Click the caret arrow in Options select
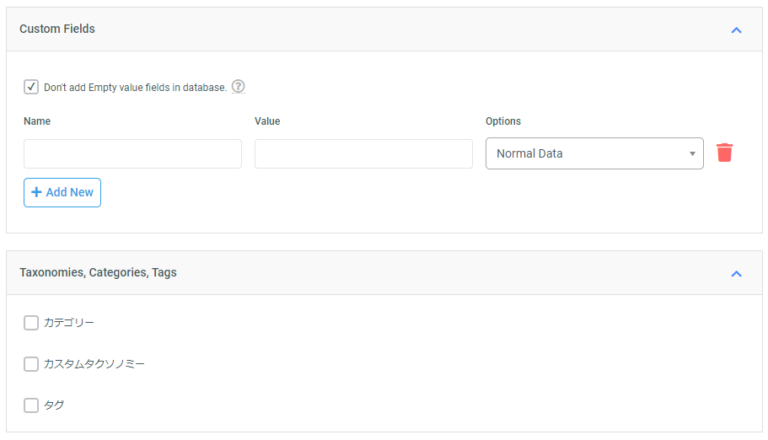This screenshot has width=768, height=440. (x=692, y=154)
